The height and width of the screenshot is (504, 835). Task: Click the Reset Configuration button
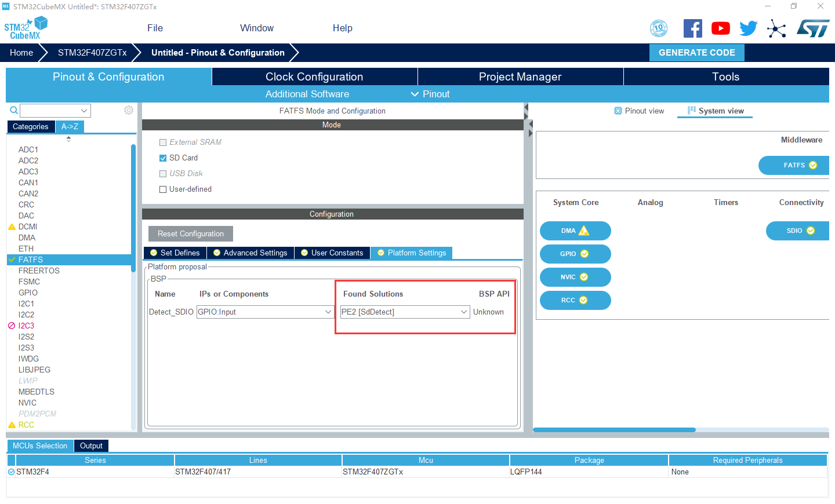click(x=191, y=233)
